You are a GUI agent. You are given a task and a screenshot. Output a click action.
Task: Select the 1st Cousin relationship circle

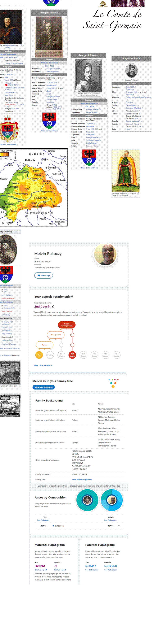coord(61,355)
